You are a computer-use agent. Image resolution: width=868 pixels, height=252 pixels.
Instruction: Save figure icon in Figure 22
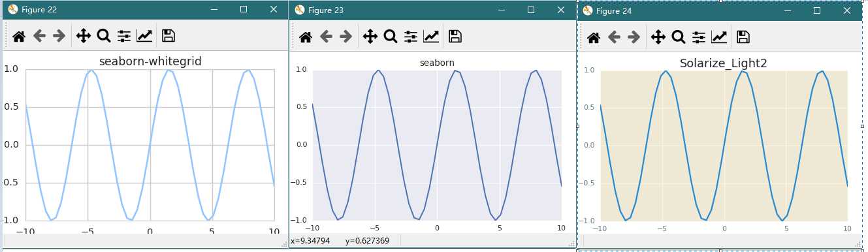pyautogui.click(x=168, y=36)
